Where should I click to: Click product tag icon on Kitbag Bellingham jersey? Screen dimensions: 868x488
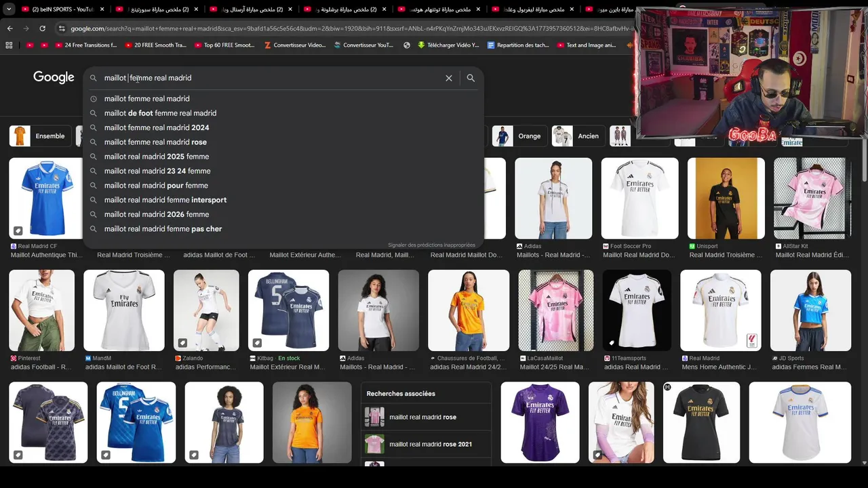click(257, 342)
